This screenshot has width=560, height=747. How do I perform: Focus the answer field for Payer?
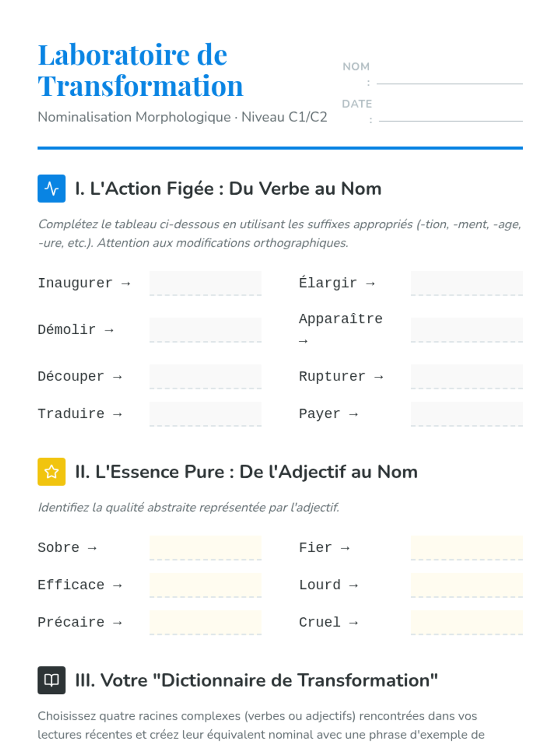pyautogui.click(x=467, y=414)
